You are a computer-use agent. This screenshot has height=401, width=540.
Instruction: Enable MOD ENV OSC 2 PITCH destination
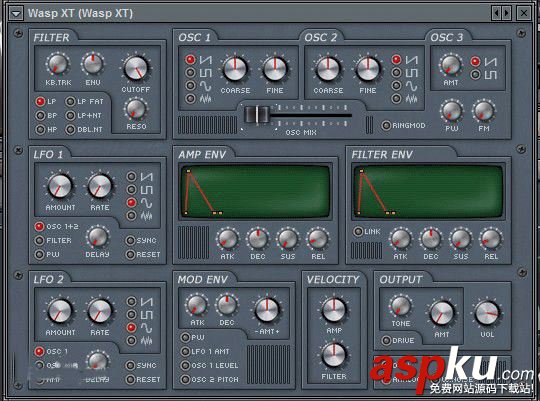coord(185,379)
